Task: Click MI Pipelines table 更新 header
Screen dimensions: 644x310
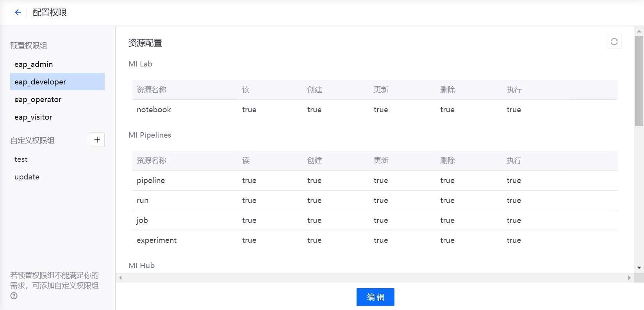Action: (x=381, y=160)
